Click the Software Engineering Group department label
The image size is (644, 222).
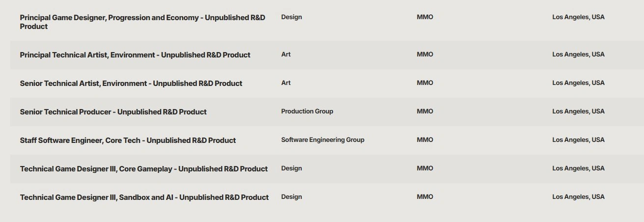323,140
